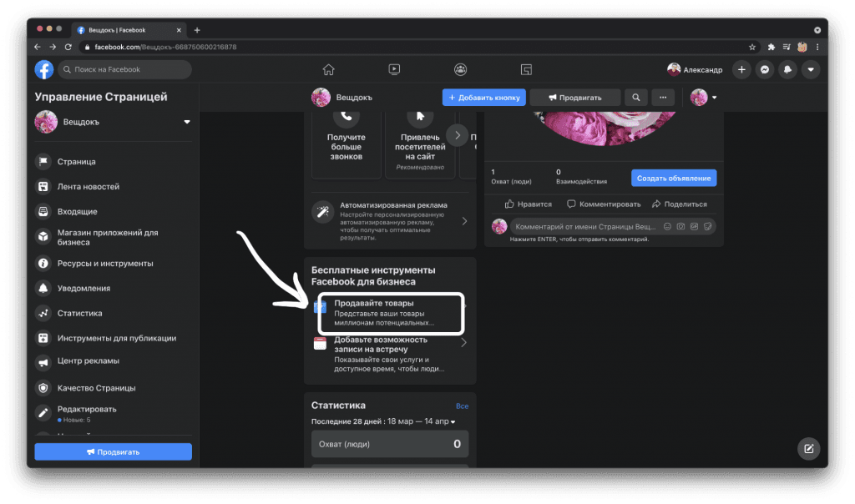Open the Groups icon in top navigation
Viewport: 855px width, 504px height.
pyautogui.click(x=460, y=70)
